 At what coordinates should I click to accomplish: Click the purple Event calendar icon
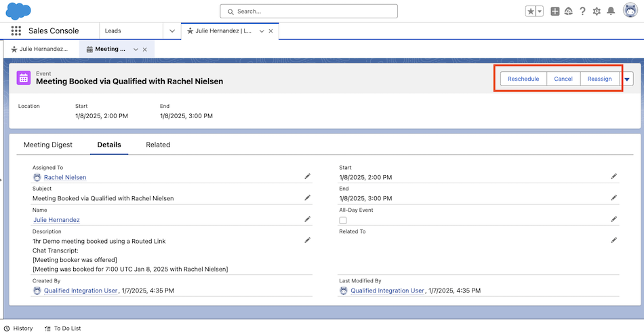(24, 78)
